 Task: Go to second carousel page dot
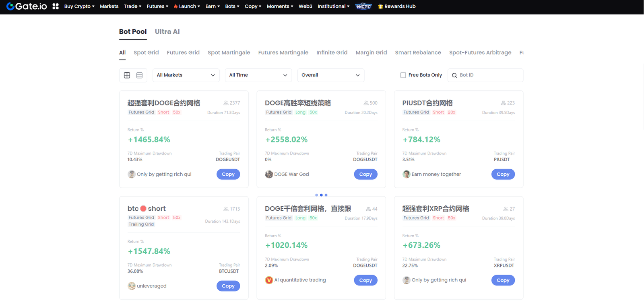tap(321, 195)
